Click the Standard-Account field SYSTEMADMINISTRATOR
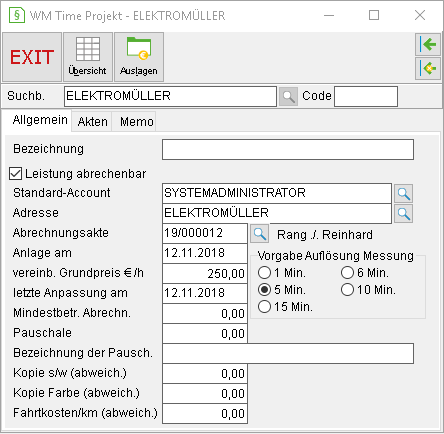 point(277,193)
